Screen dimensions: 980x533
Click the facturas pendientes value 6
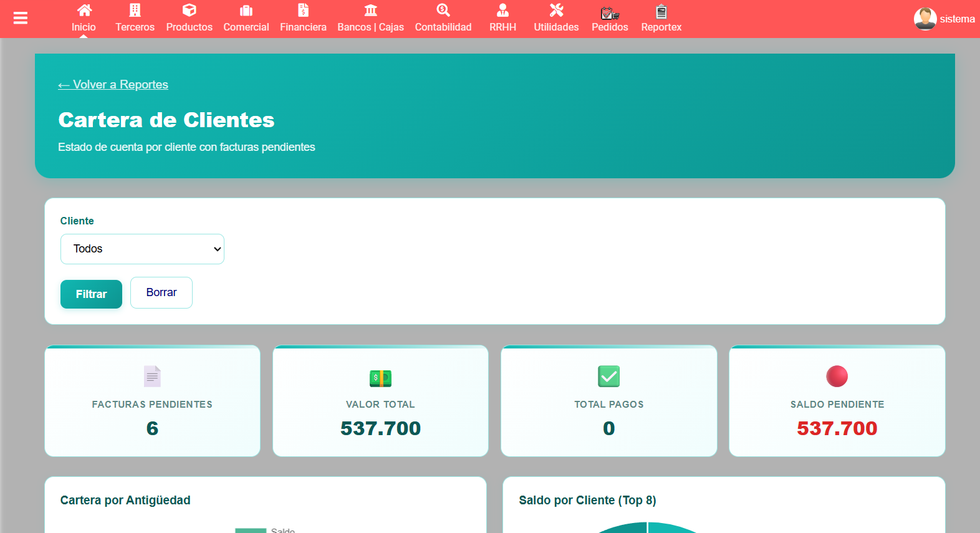(x=152, y=428)
